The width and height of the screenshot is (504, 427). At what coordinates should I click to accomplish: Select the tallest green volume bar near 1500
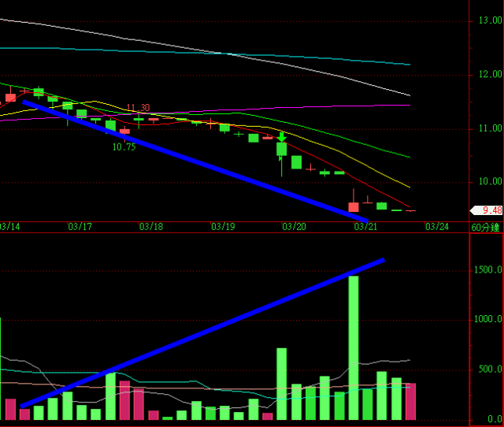[354, 348]
